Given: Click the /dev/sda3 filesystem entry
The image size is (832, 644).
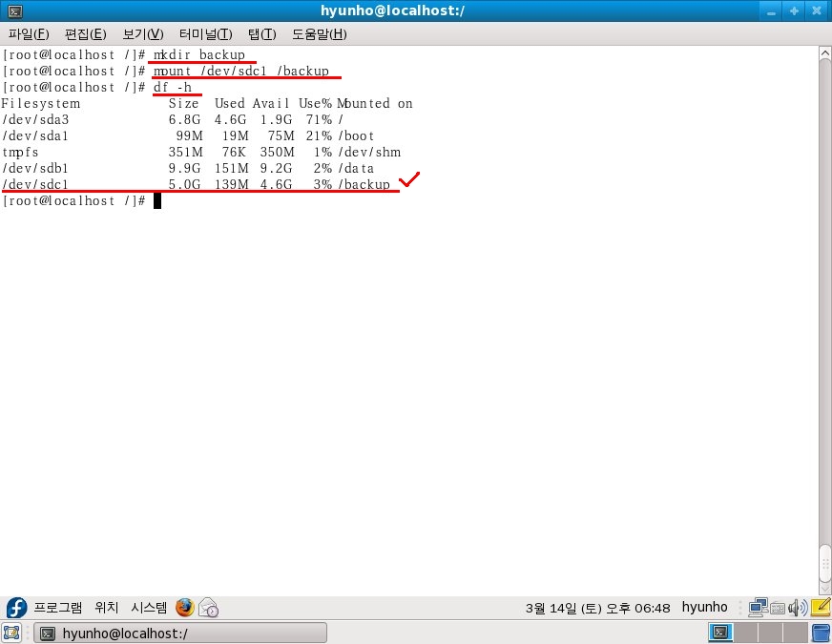Looking at the screenshot, I should 35,119.
